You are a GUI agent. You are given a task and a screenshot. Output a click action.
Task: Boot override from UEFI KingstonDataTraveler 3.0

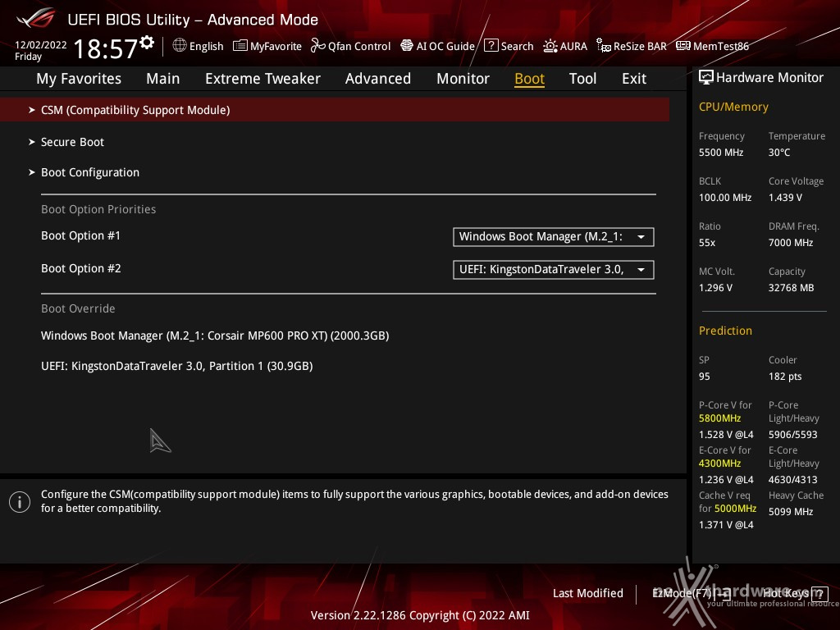[x=177, y=366]
